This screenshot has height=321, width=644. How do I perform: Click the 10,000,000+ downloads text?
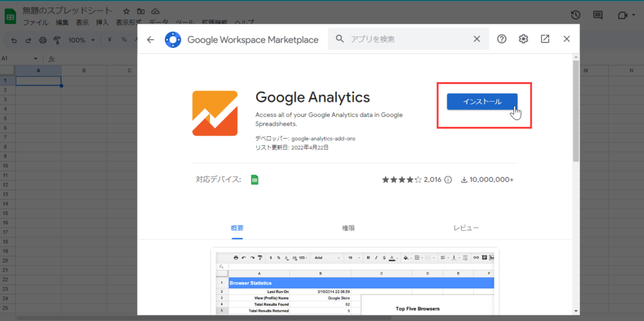click(x=492, y=180)
